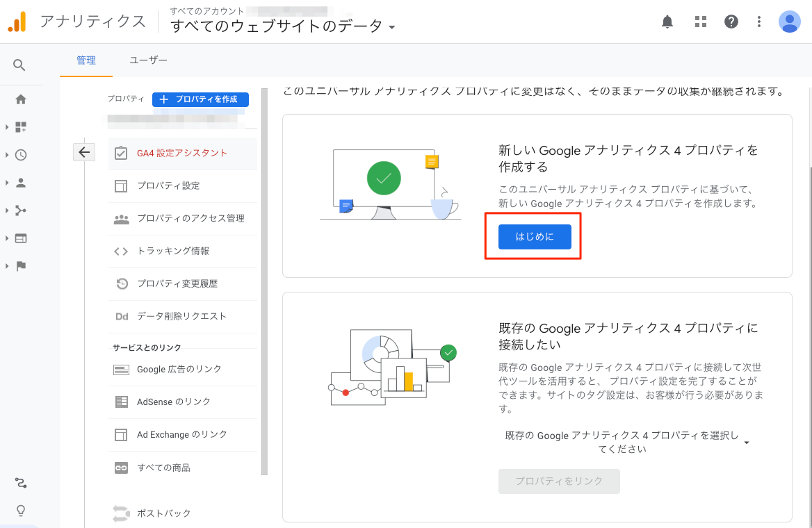Open the help question mark icon
Viewport: 812px width, 528px height.
(731, 22)
